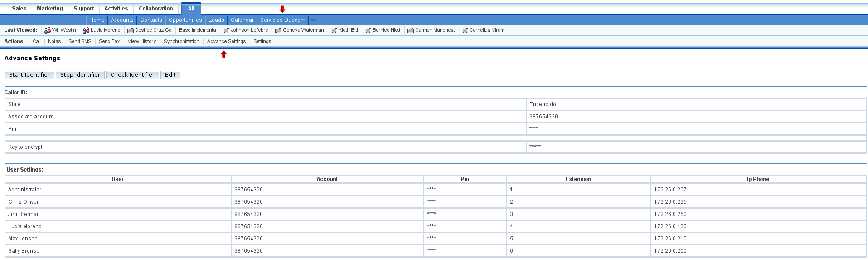The image size is (868, 260).
Task: Click the record icon beside Carmen Manchest
Action: (411, 30)
